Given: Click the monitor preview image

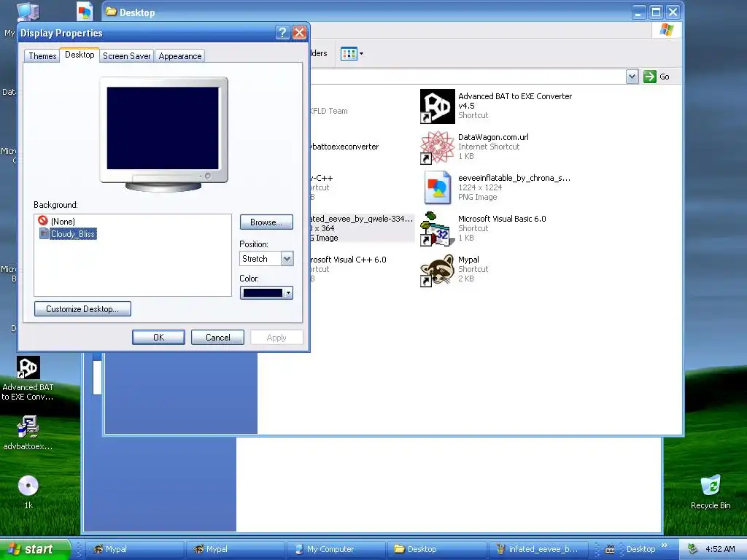Looking at the screenshot, I should tap(163, 134).
